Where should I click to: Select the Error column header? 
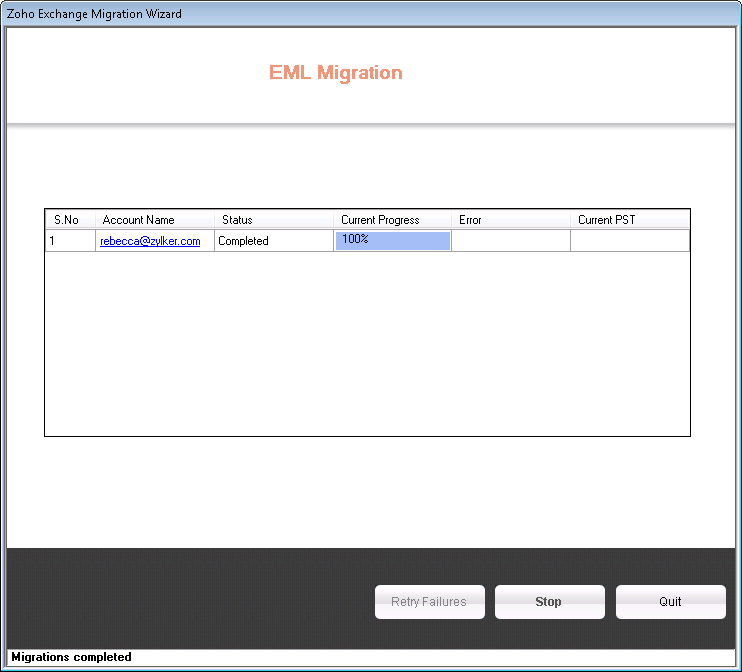510,220
